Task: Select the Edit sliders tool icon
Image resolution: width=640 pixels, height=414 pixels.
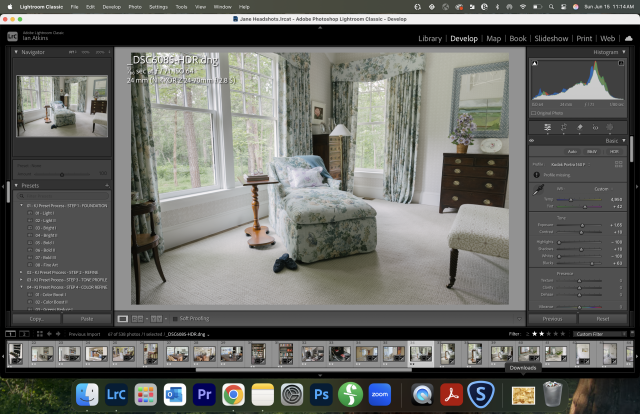Action: tap(547, 127)
